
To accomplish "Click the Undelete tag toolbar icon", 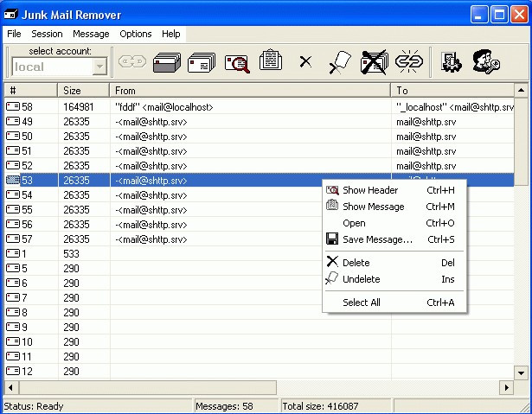I will (x=340, y=62).
